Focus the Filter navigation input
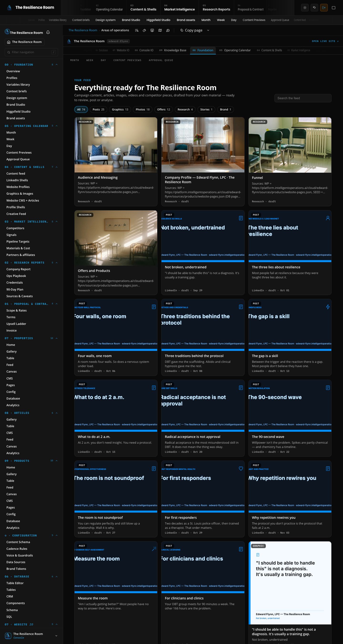The height and width of the screenshot is (644, 343). click(31, 52)
